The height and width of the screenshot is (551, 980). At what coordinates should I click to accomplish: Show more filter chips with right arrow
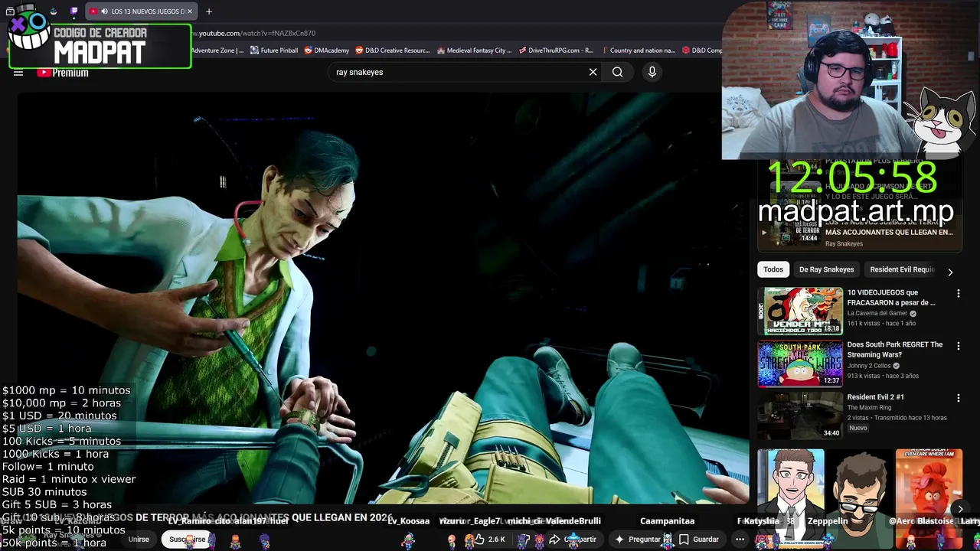click(950, 272)
